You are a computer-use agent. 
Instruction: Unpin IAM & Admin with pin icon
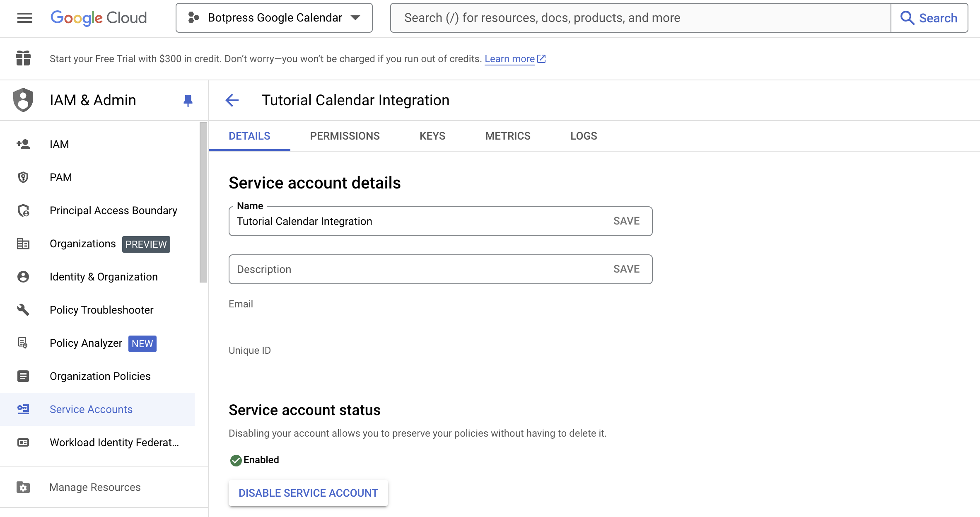pyautogui.click(x=188, y=100)
